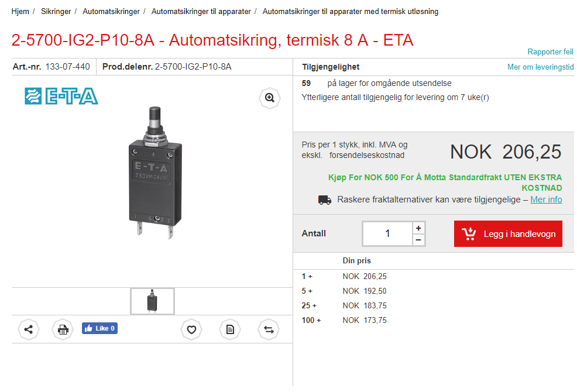577x392 pixels.
Task: Open the Mer info shipping link
Action: (x=546, y=200)
